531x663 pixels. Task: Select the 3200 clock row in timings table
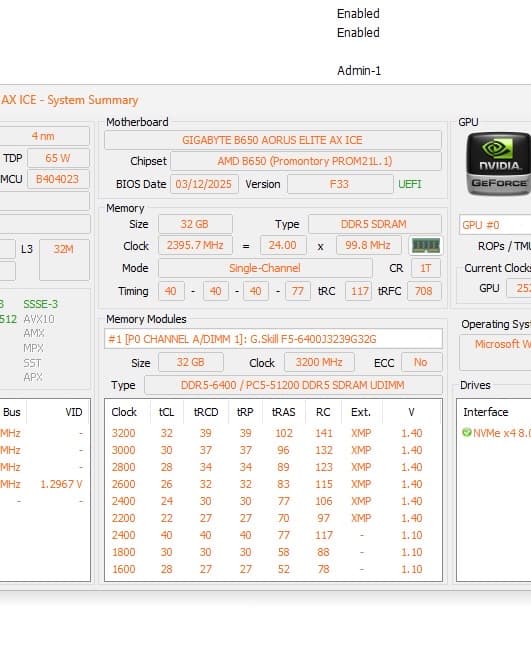click(x=273, y=433)
